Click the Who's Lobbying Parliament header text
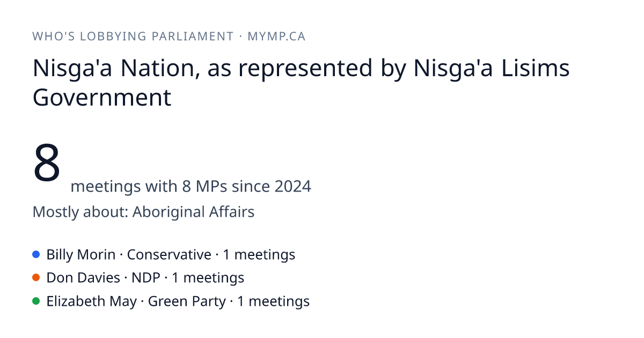This screenshot has height=338, width=644. [133, 36]
